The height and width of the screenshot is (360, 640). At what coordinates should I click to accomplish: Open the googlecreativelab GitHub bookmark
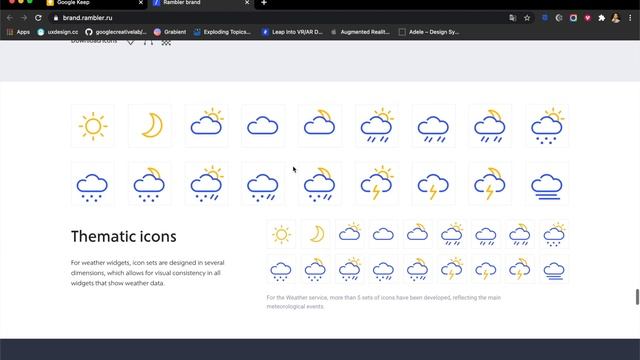116,32
